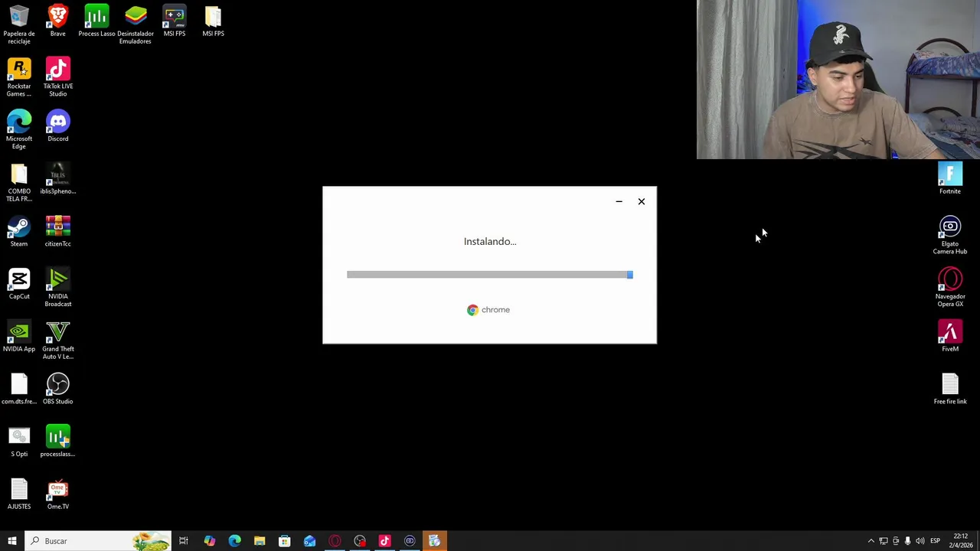980x551 pixels.
Task: Launch OBS Studio desktop shortcut
Action: click(58, 389)
